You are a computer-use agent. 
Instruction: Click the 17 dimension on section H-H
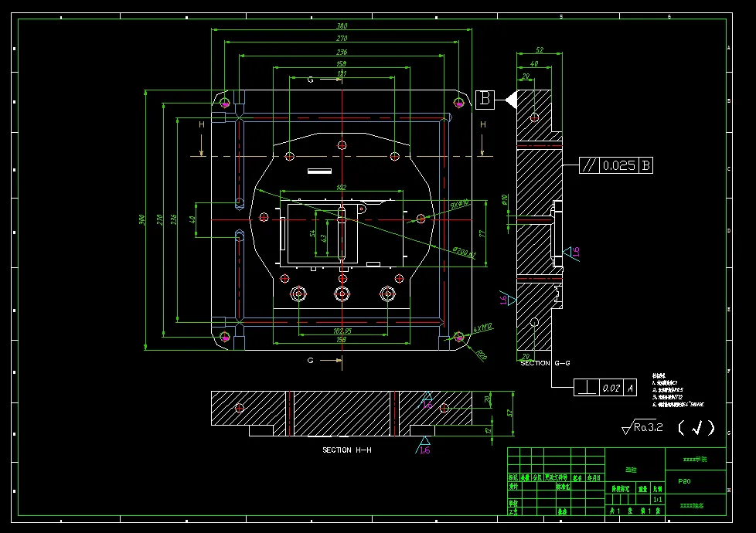489,430
